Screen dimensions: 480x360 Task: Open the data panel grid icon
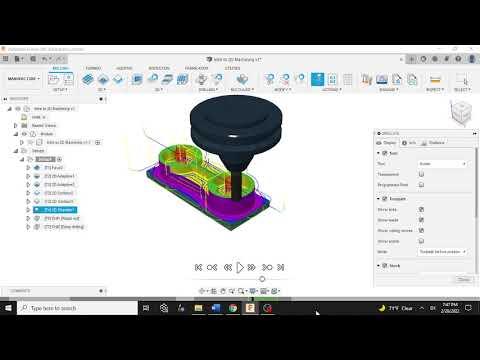click(x=5, y=59)
